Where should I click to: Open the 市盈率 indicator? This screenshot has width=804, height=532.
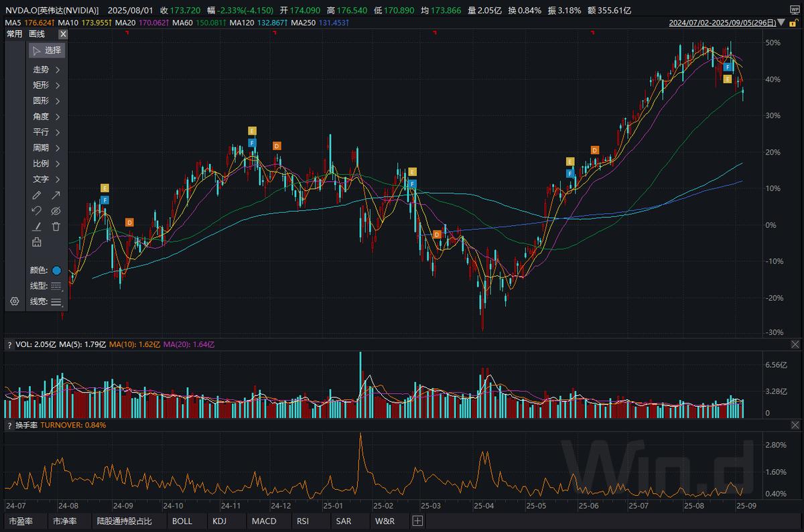tap(19, 521)
